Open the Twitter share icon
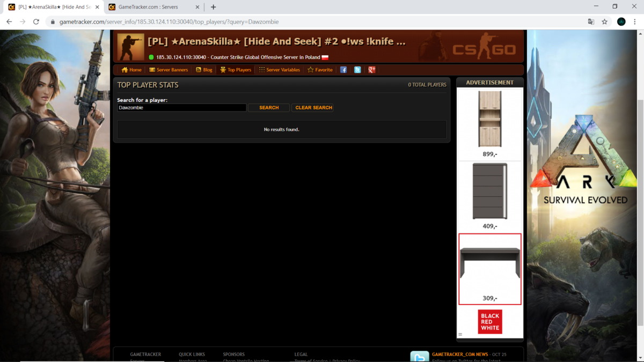The width and height of the screenshot is (644, 362). click(357, 70)
